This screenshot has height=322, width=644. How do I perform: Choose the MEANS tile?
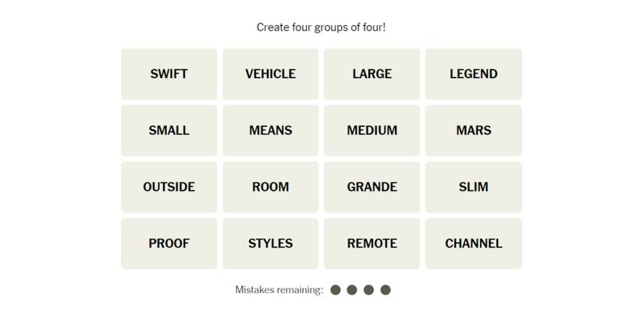[270, 130]
